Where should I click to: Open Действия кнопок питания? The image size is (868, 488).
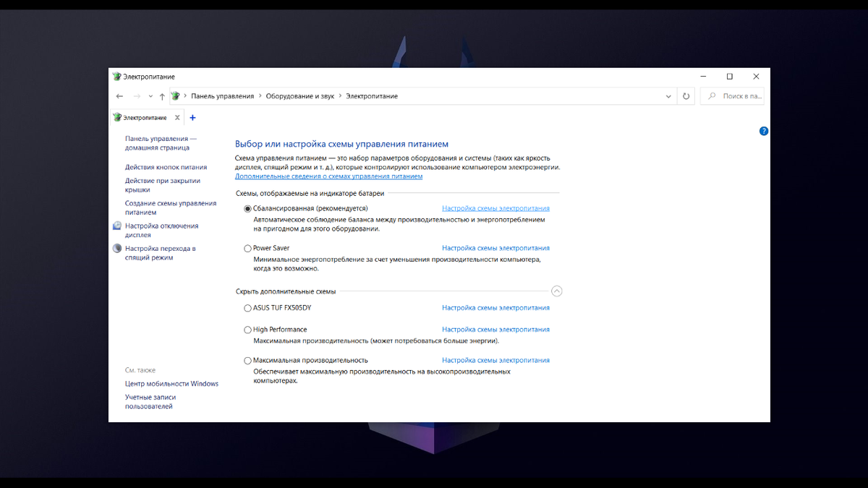166,167
